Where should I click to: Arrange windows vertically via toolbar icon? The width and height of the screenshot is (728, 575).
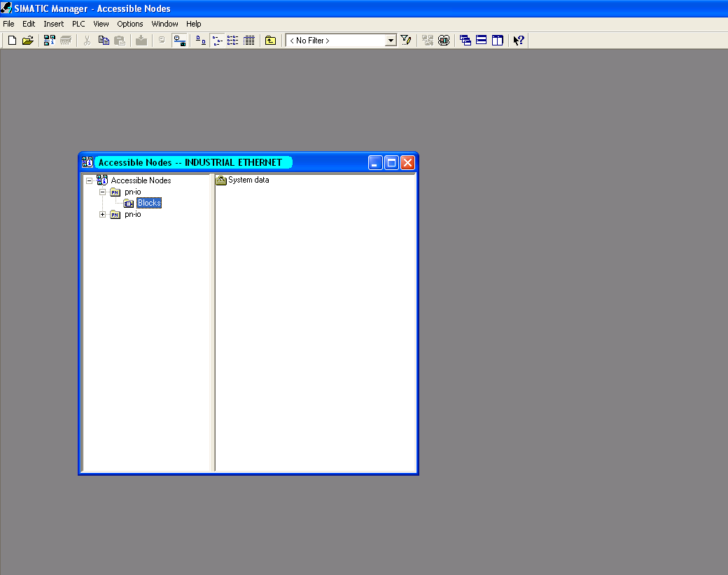pos(497,41)
